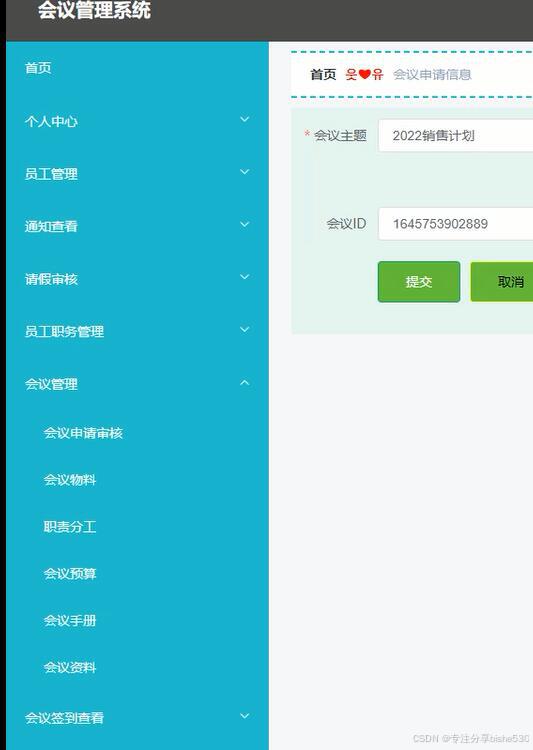Open 职责分工 submenu item
The image size is (533, 750).
(x=70, y=527)
